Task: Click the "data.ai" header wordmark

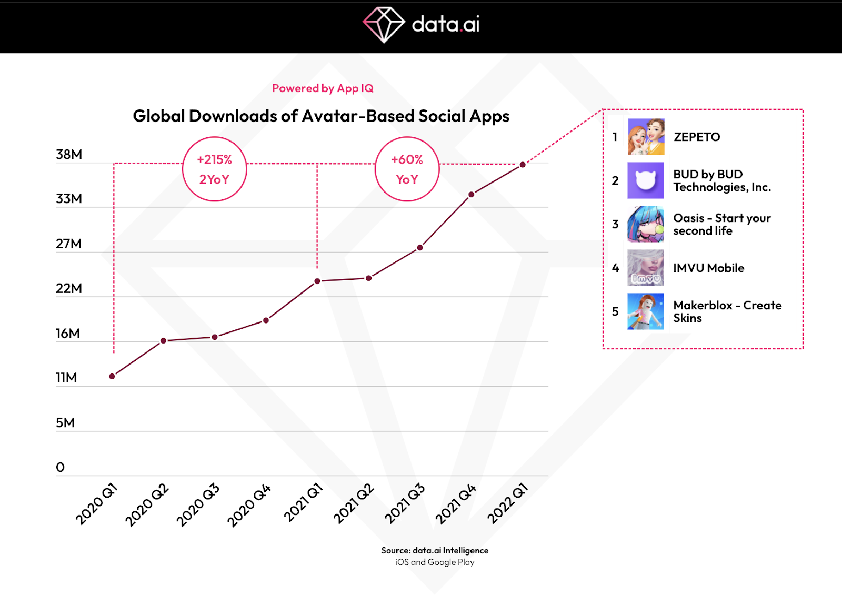Action: point(446,24)
